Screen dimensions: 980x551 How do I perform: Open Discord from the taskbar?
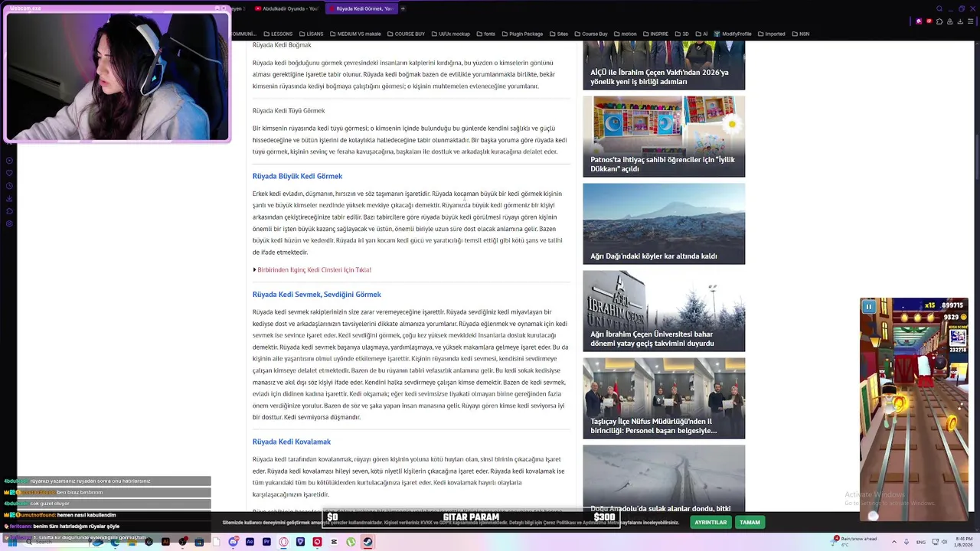[234, 542]
